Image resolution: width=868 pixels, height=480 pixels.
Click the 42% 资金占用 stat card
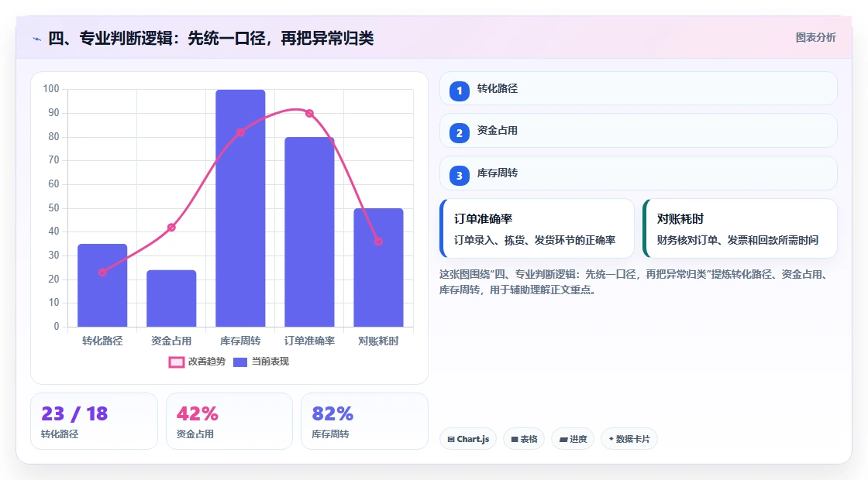pos(229,421)
